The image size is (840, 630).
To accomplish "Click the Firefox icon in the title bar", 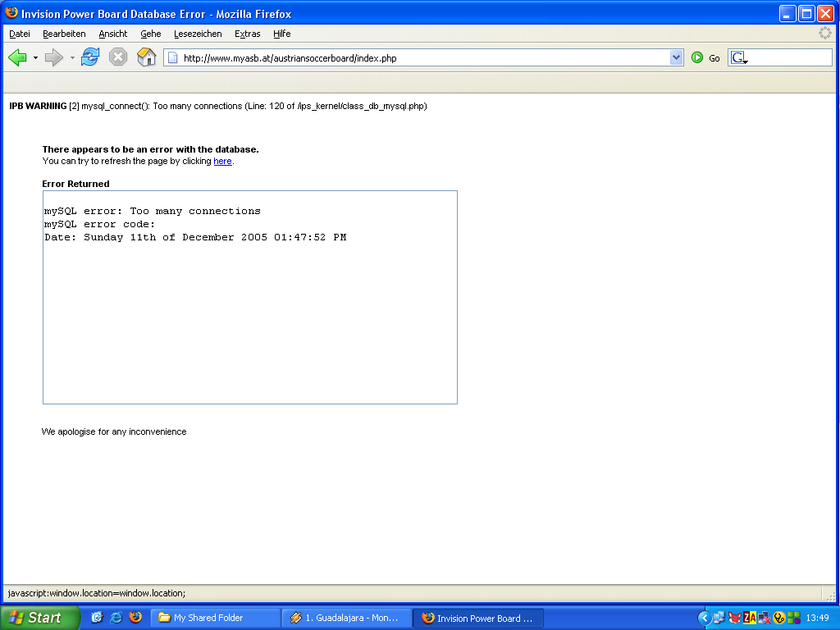I will (x=11, y=13).
